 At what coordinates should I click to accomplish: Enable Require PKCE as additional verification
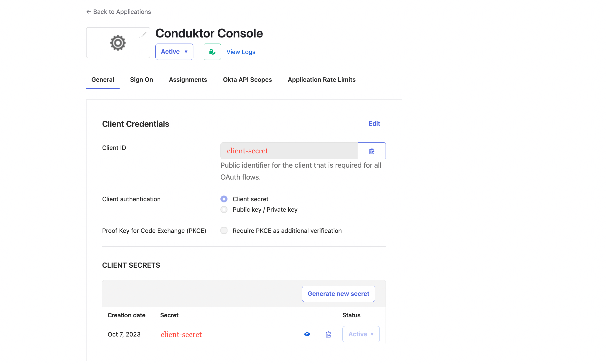click(x=224, y=231)
